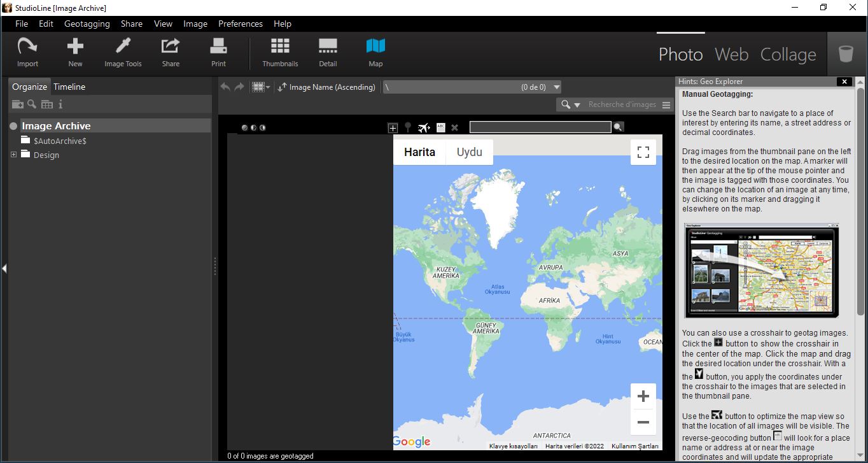Open the Help menu

coord(283,24)
